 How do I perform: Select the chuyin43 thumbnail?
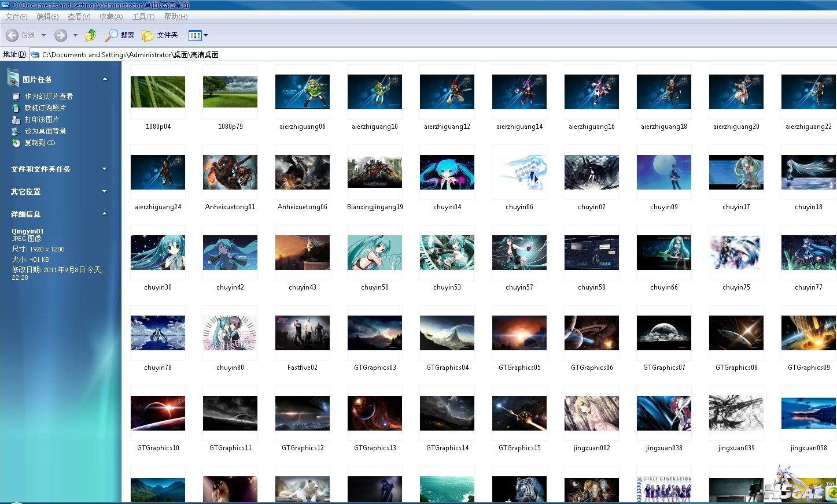tap(303, 253)
